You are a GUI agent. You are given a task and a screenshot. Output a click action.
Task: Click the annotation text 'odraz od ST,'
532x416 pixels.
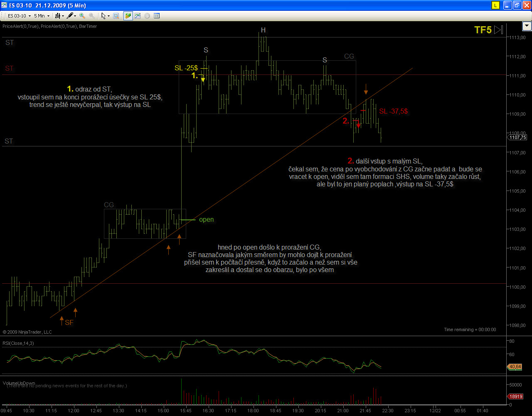[94, 89]
